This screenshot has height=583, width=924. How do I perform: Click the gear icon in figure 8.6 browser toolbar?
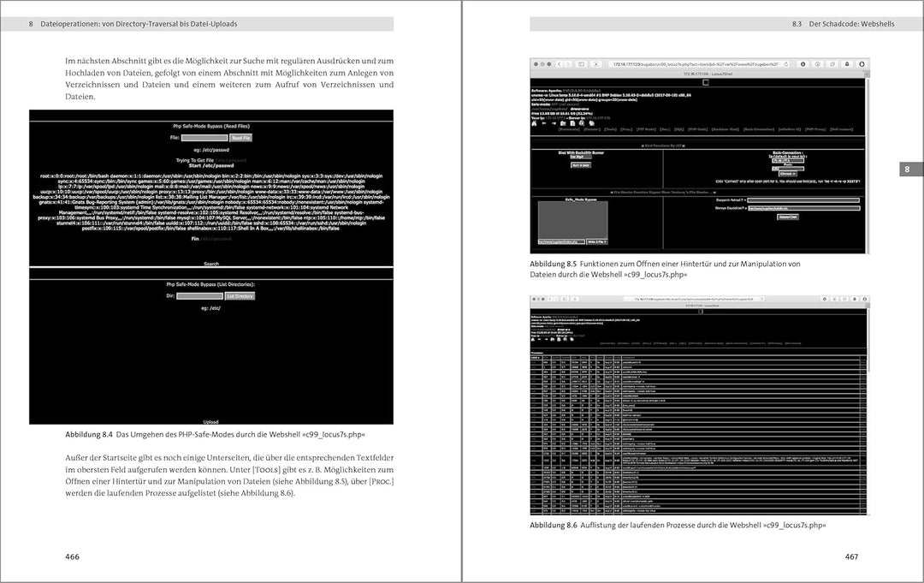coord(825,299)
